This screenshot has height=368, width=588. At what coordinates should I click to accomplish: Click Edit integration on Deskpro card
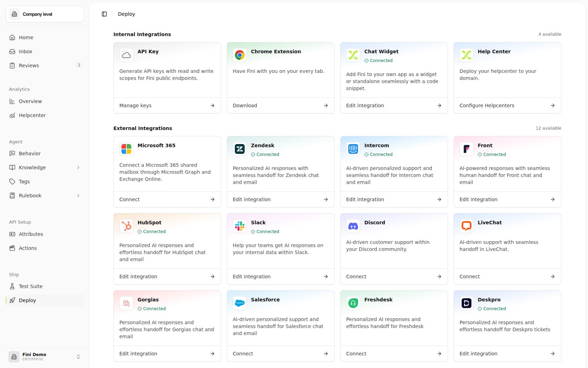[x=507, y=354]
